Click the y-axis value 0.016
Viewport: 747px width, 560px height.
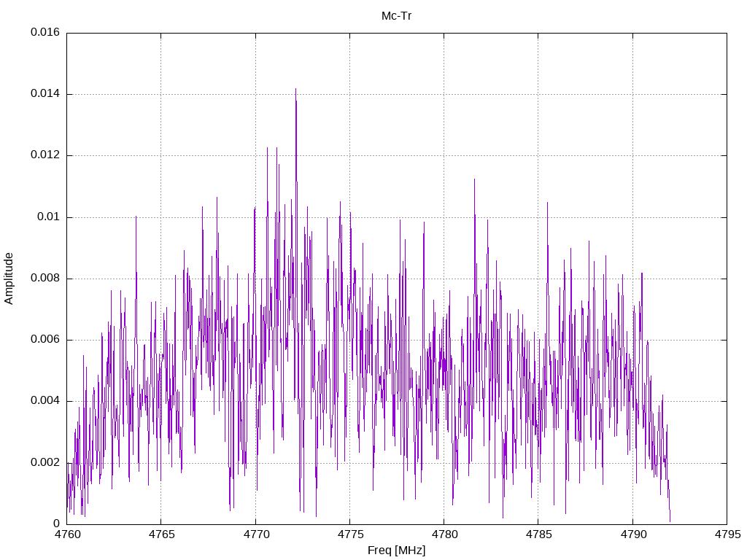45,32
